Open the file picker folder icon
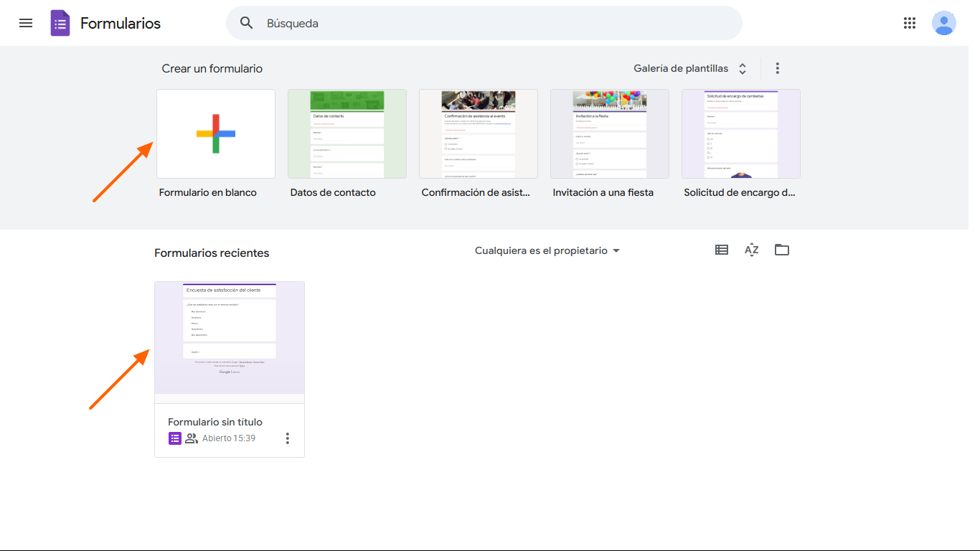Image resolution: width=980 pixels, height=551 pixels. click(x=782, y=250)
